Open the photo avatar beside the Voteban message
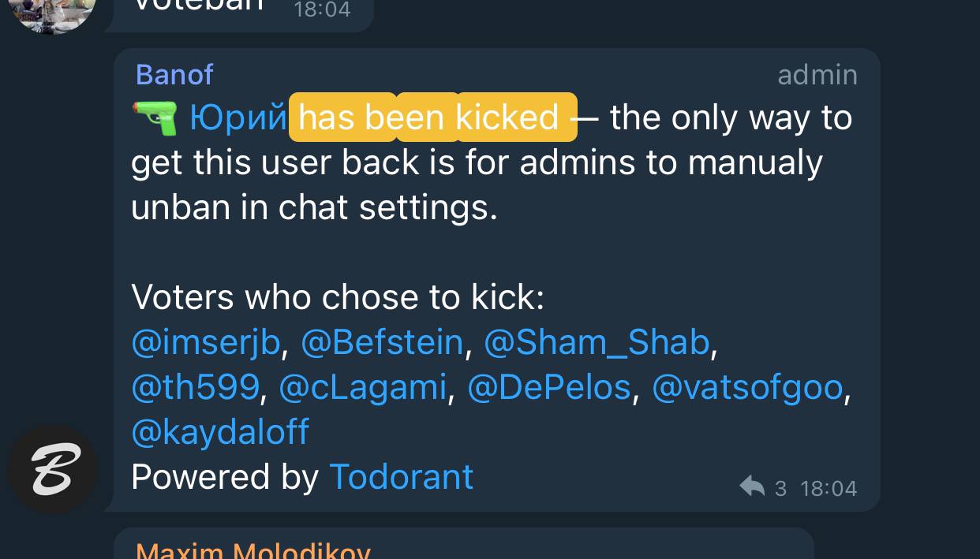This screenshot has width=980, height=559. click(52, 13)
